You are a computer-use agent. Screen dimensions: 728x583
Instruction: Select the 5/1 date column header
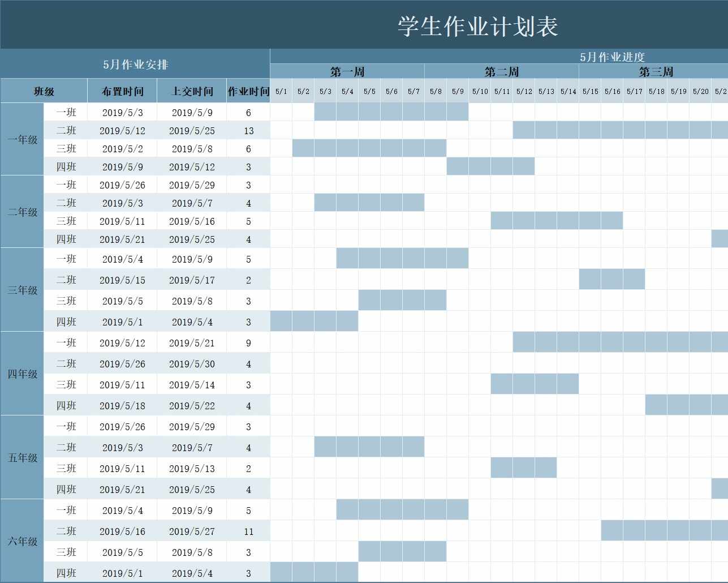[281, 90]
